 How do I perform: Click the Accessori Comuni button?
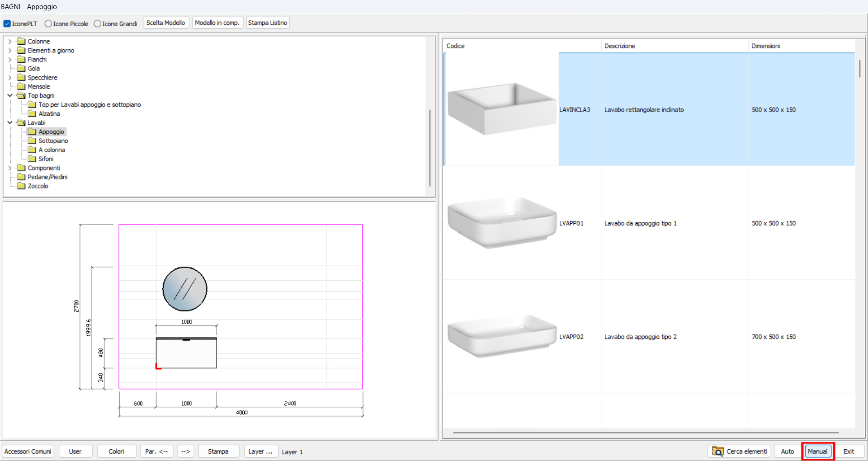click(28, 451)
